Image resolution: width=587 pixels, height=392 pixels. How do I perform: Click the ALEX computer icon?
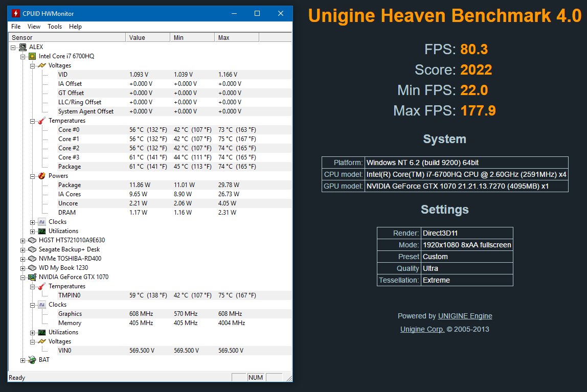(x=23, y=47)
